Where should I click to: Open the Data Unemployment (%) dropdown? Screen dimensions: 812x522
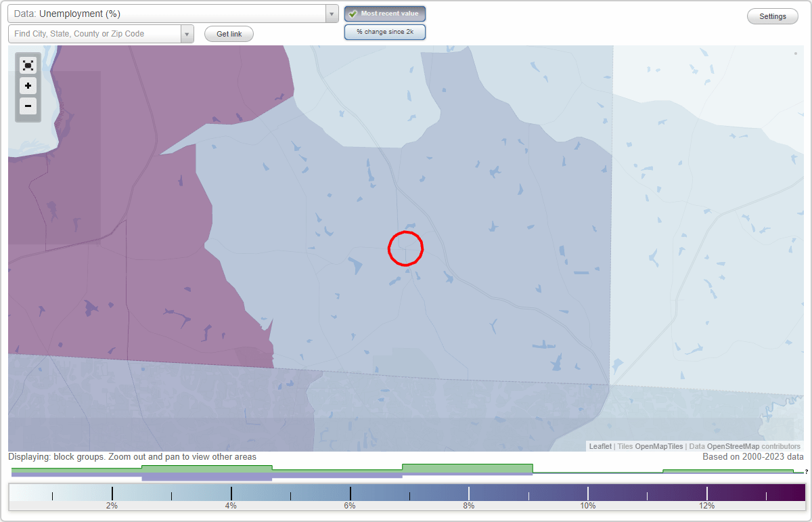pyautogui.click(x=173, y=14)
